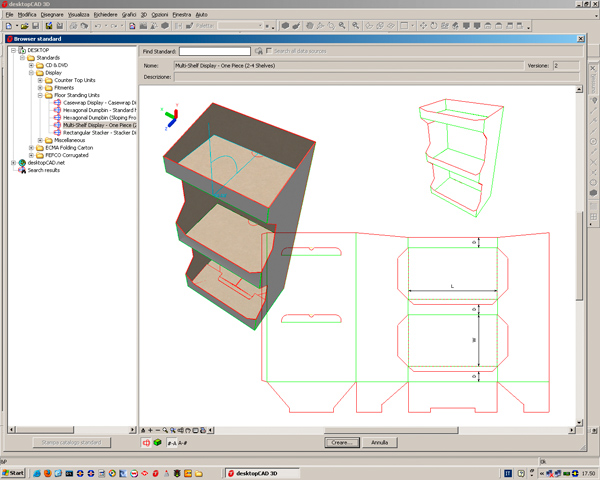Click the yellow folder icon in quick launch
The width and height of the screenshot is (600, 480).
click(x=199, y=473)
